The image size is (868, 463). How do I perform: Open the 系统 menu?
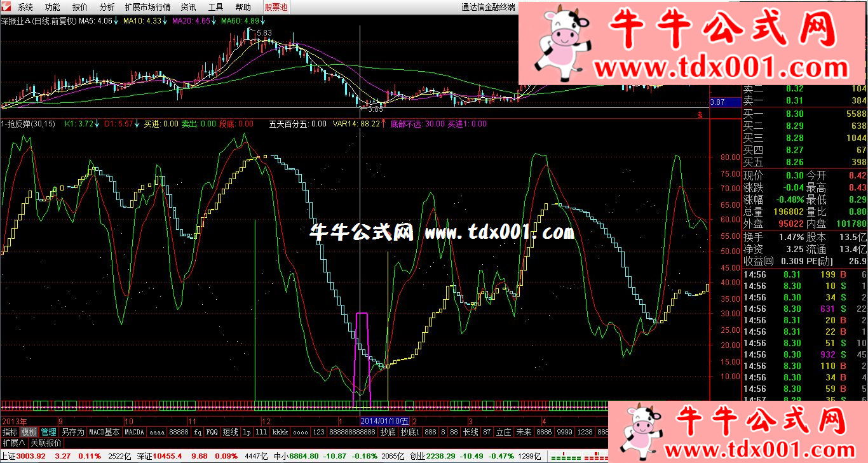[25, 8]
